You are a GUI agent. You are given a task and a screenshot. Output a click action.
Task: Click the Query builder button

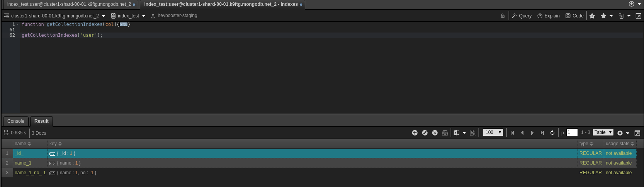(522, 16)
